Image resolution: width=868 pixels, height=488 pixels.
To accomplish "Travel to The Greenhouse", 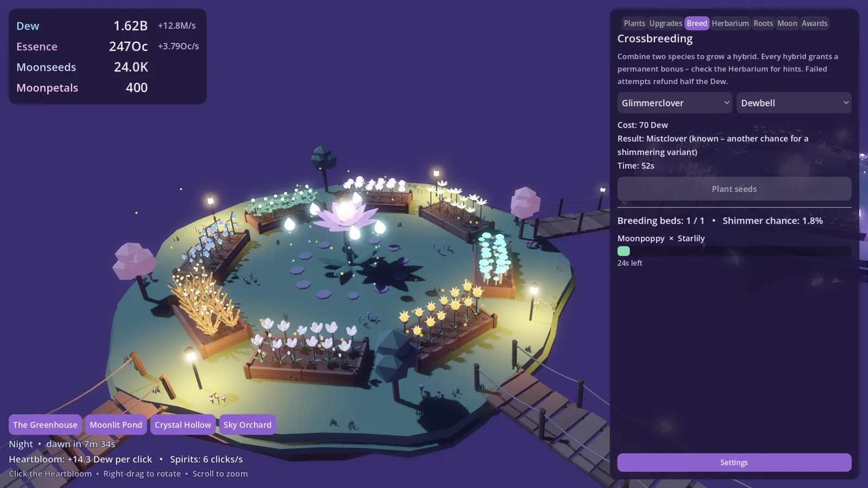I will click(45, 425).
